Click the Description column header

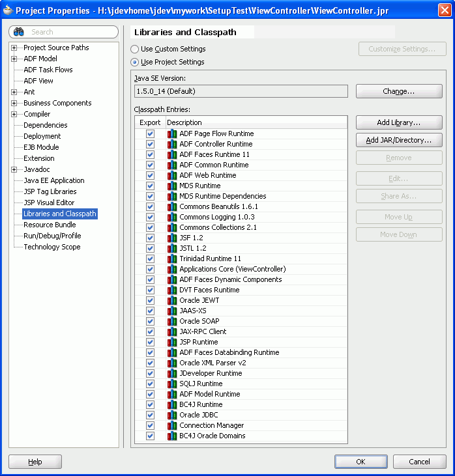[257, 122]
